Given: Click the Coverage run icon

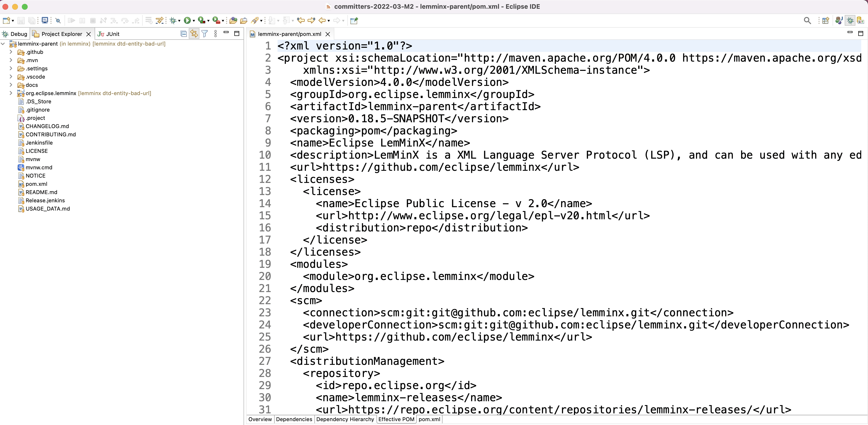Looking at the screenshot, I should pyautogui.click(x=202, y=21).
